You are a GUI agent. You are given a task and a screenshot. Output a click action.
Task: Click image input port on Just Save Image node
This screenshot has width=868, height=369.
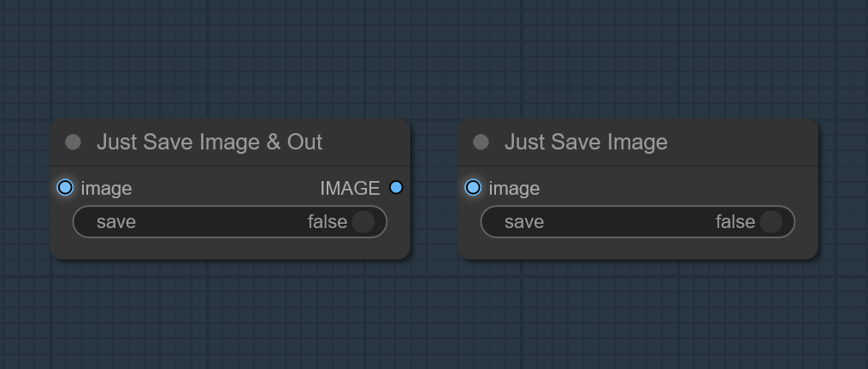coord(473,188)
